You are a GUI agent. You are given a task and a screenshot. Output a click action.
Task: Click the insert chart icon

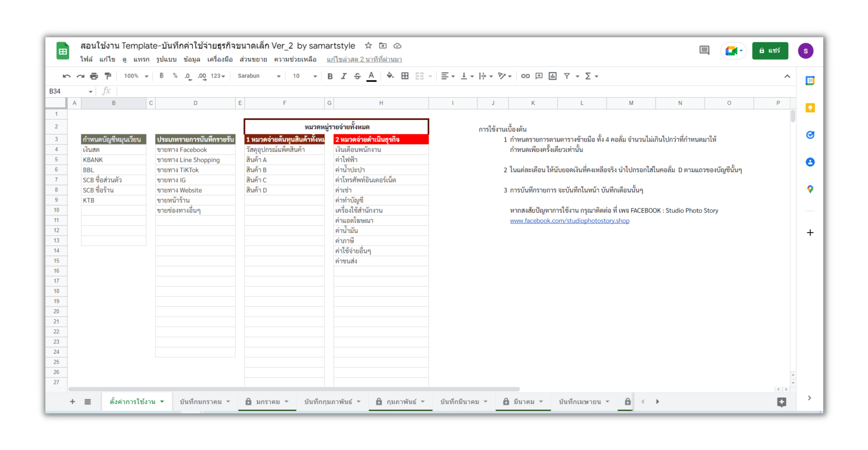552,76
